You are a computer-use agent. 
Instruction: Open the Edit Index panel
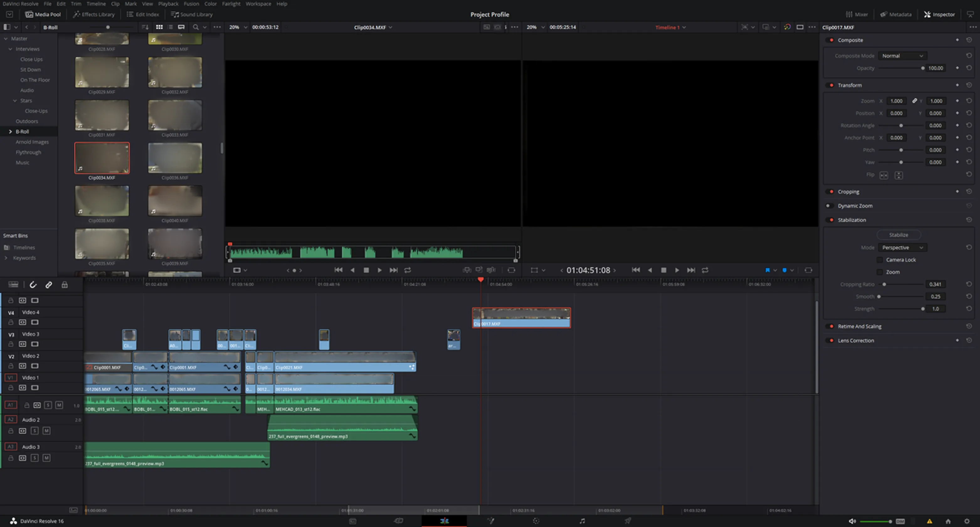click(143, 14)
